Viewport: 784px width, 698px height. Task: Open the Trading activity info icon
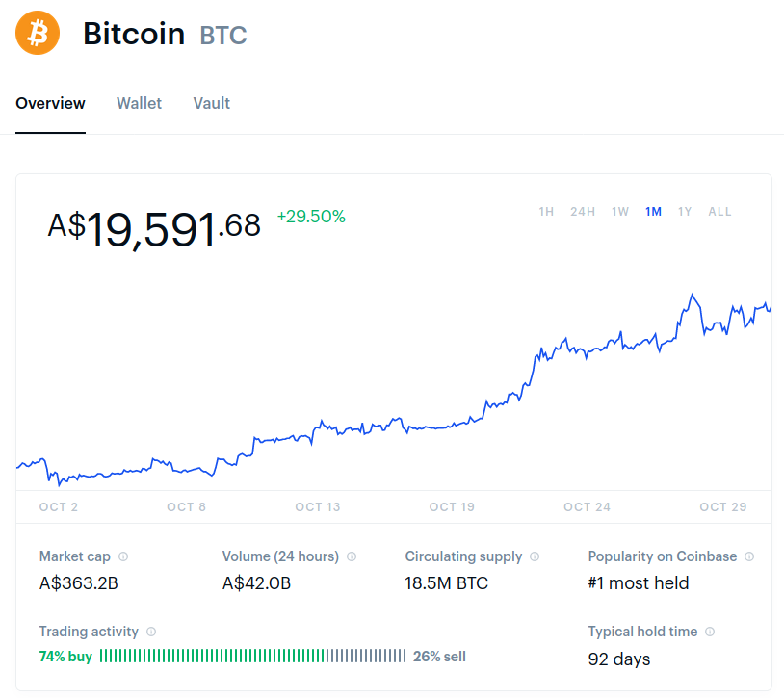[151, 632]
